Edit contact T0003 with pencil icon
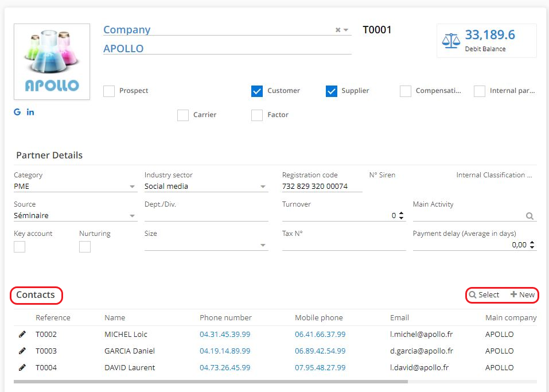The width and height of the screenshot is (549, 392). pos(22,351)
